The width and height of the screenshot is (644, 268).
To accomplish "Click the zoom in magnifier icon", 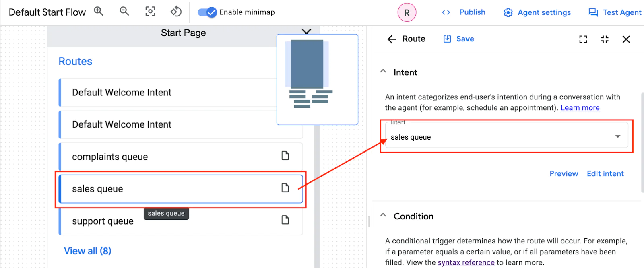I will pos(99,12).
